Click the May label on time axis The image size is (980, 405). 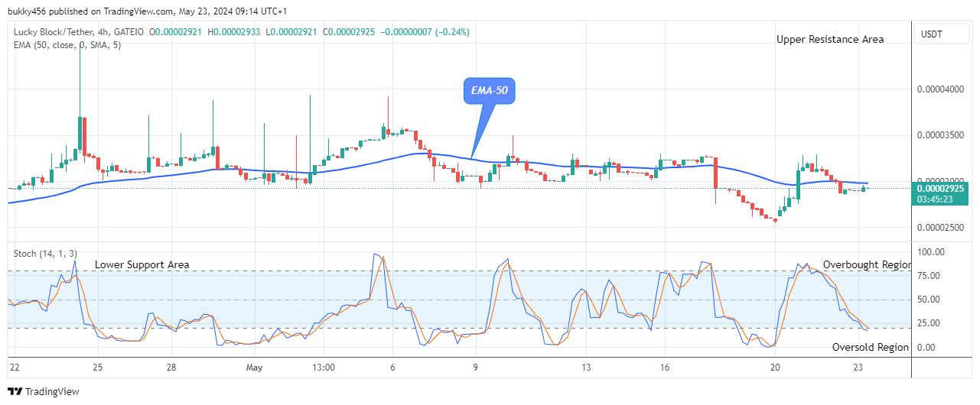click(255, 368)
